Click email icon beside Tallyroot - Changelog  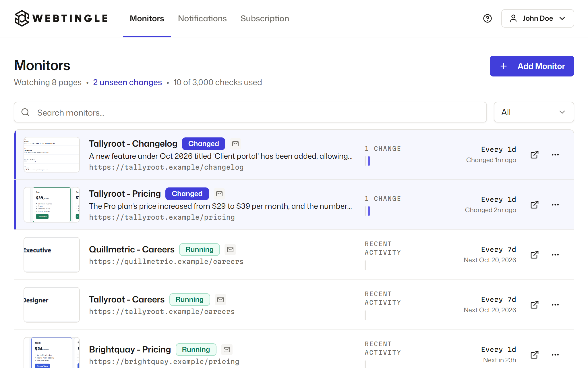pos(235,144)
